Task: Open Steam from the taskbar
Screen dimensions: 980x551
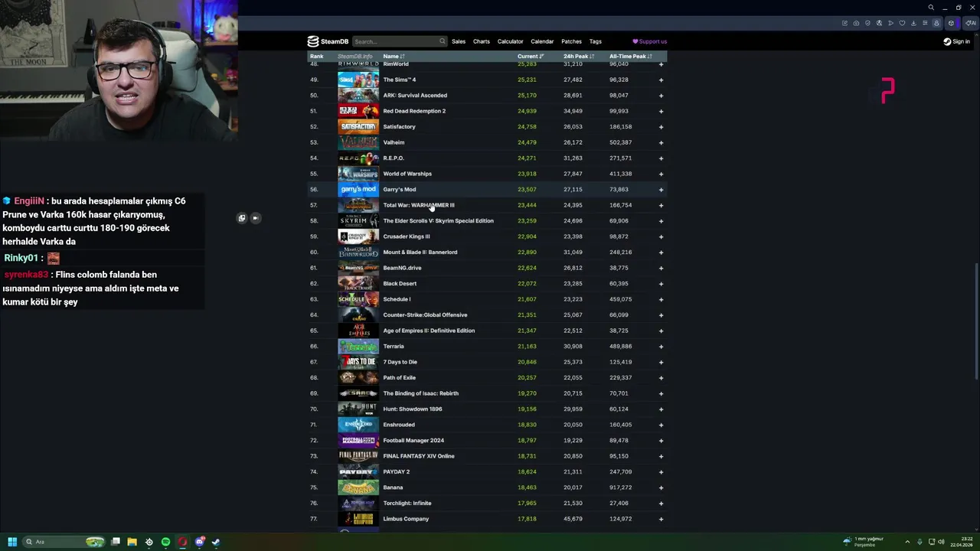Action: [x=216, y=542]
